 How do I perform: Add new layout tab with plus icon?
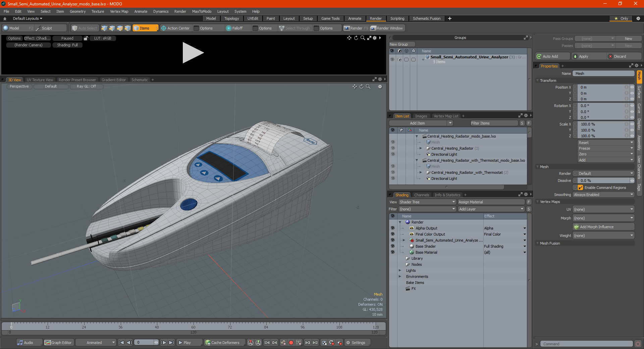450,18
